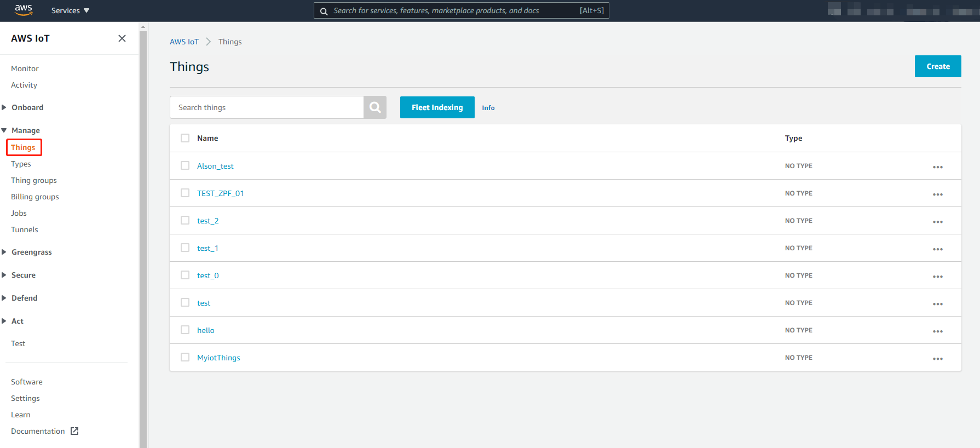This screenshot has height=448, width=980.
Task: Focus the AWS services search bar
Action: click(461, 10)
